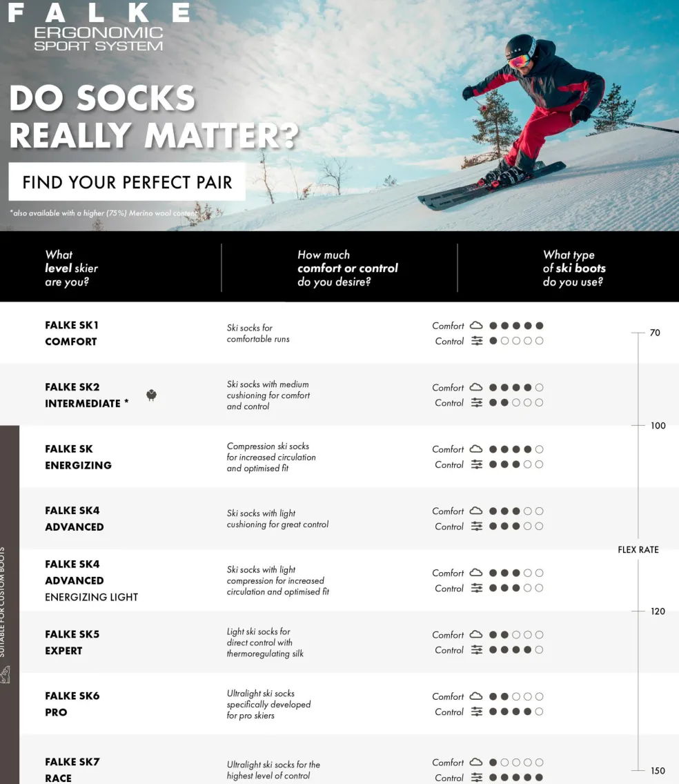Click the control sliders icon for SK4 Advanced
The width and height of the screenshot is (679, 784).
click(x=477, y=527)
